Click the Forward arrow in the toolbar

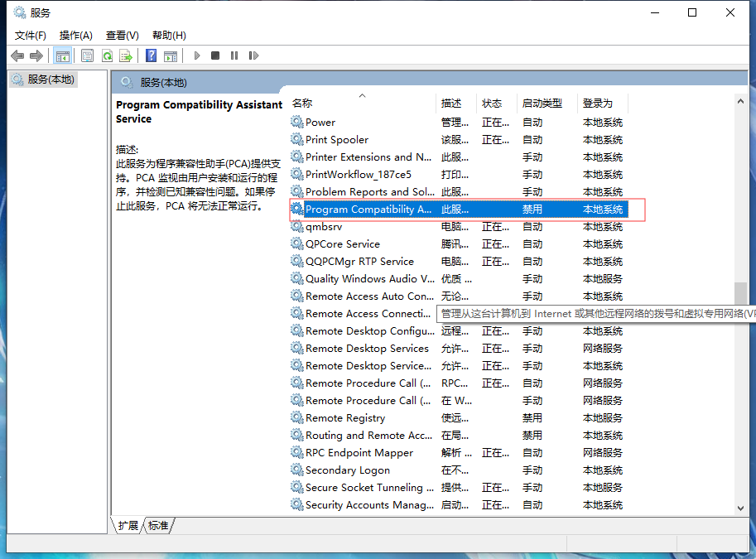point(36,55)
